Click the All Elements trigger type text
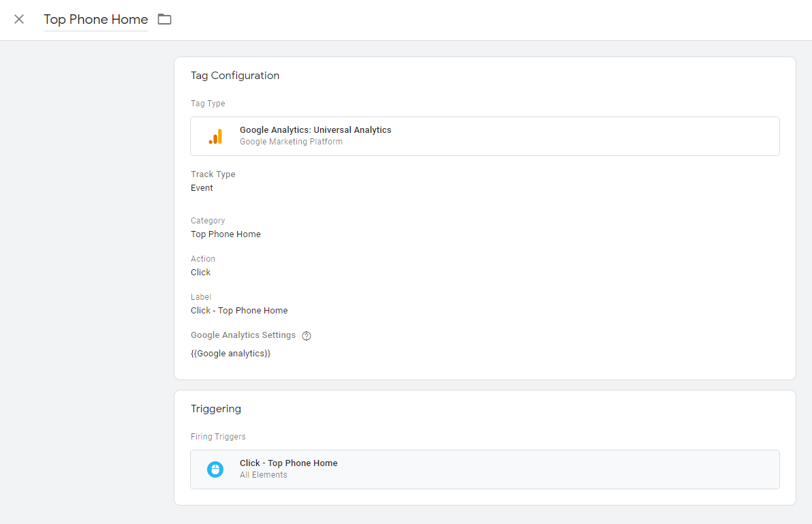 pyautogui.click(x=263, y=475)
